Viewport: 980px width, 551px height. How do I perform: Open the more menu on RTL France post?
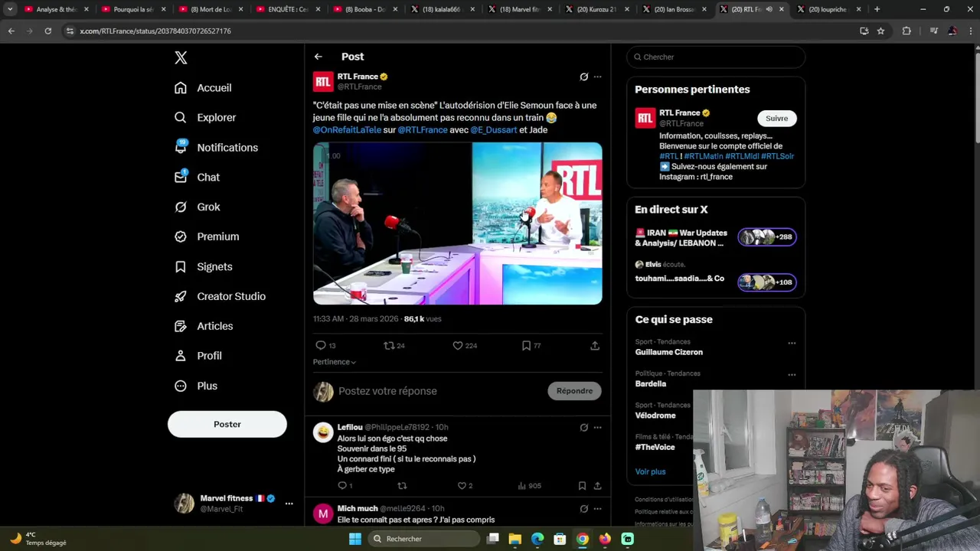pyautogui.click(x=598, y=77)
